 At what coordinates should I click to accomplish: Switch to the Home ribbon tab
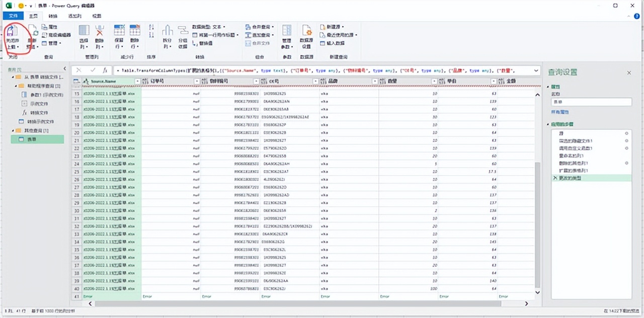pos(33,16)
